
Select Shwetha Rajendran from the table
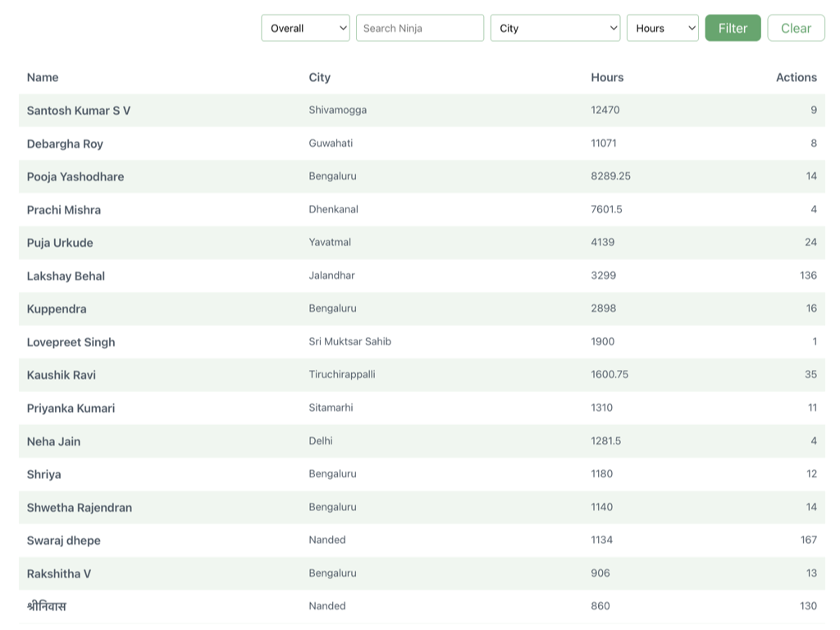[x=79, y=508]
